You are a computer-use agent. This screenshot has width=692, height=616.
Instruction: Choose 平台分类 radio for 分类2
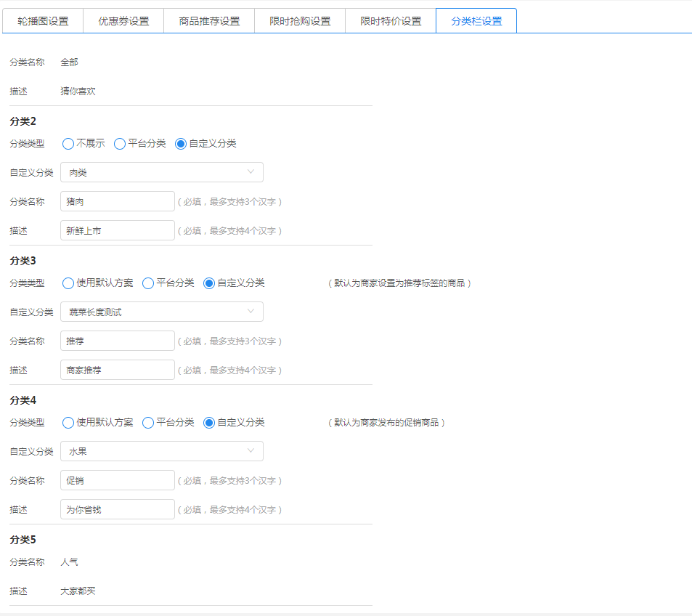120,144
